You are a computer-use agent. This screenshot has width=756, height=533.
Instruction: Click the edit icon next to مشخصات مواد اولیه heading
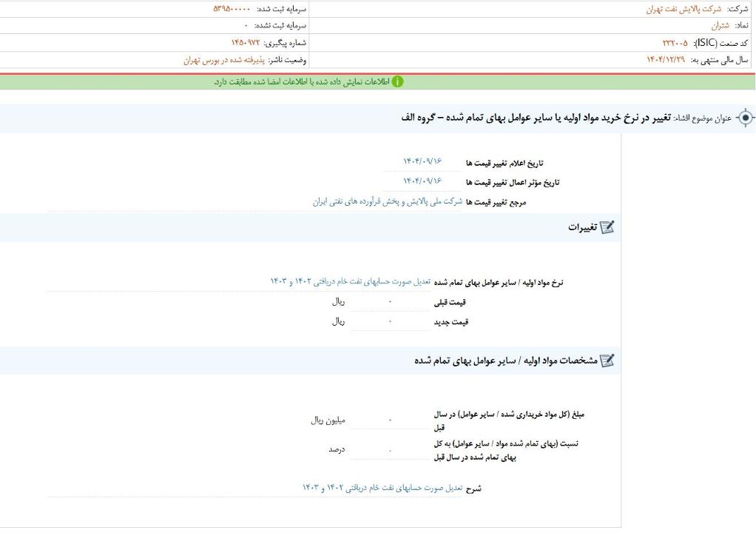[607, 361]
